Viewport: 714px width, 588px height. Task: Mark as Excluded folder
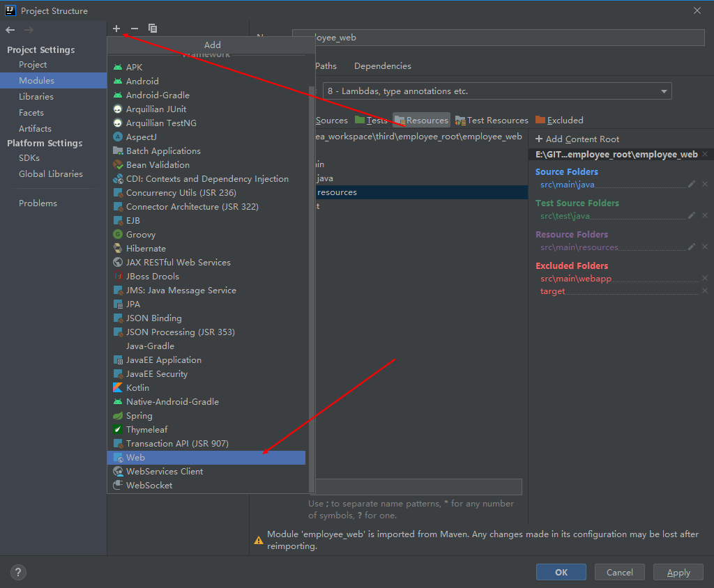[559, 120]
